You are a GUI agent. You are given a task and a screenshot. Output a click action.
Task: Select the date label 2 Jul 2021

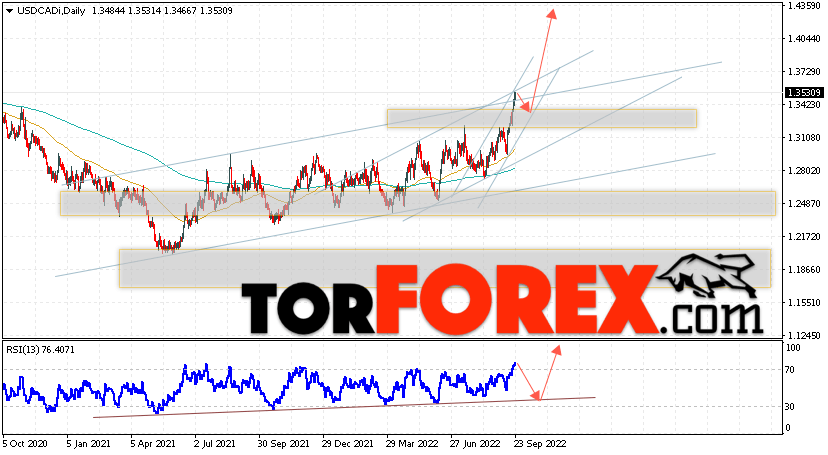point(215,443)
